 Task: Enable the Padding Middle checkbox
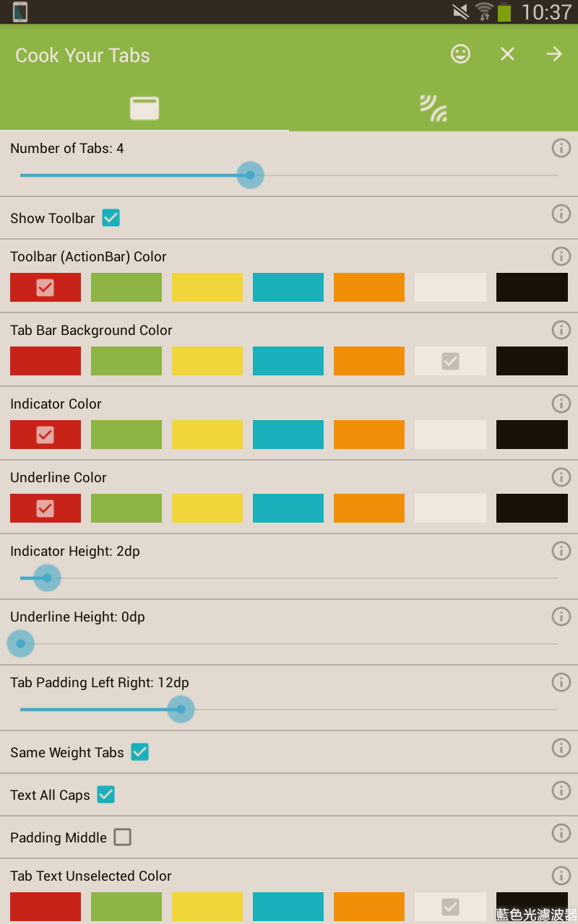[x=123, y=837]
